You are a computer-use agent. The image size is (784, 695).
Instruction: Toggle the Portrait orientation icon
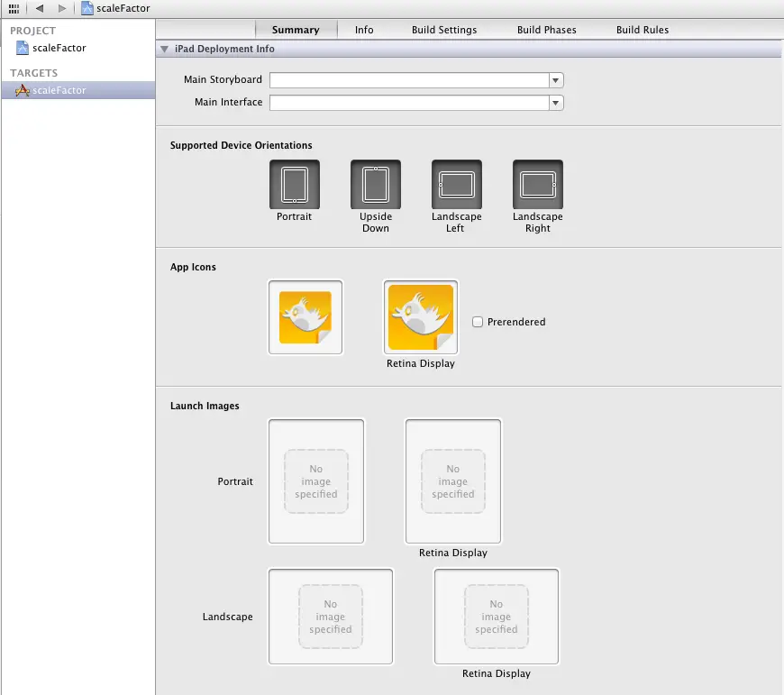pyautogui.click(x=295, y=185)
